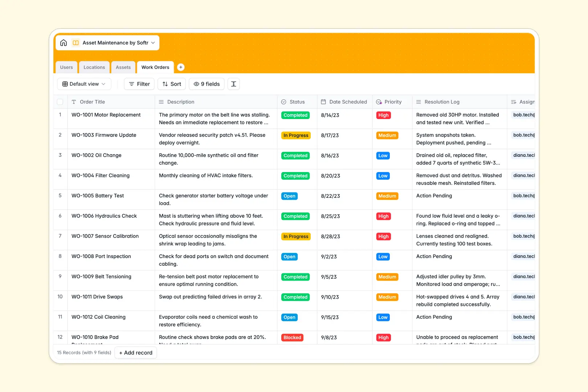The image size is (588, 392).
Task: Open the Default view dropdown
Action: (x=84, y=84)
